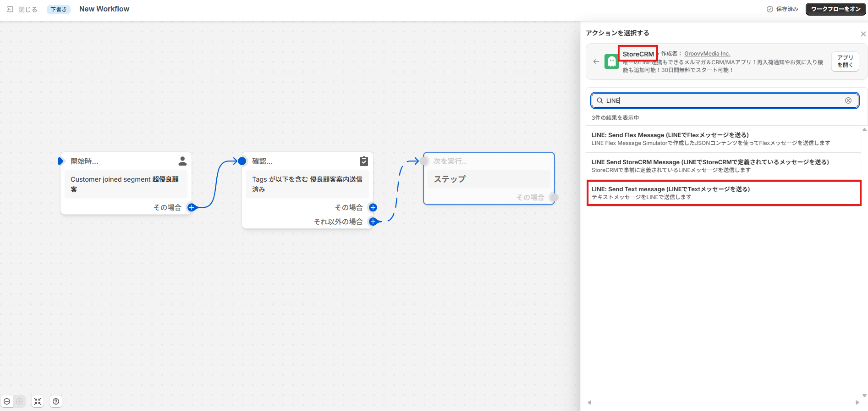Click the 次を実行 placeholder node header
This screenshot has width=868, height=411.
450,161
